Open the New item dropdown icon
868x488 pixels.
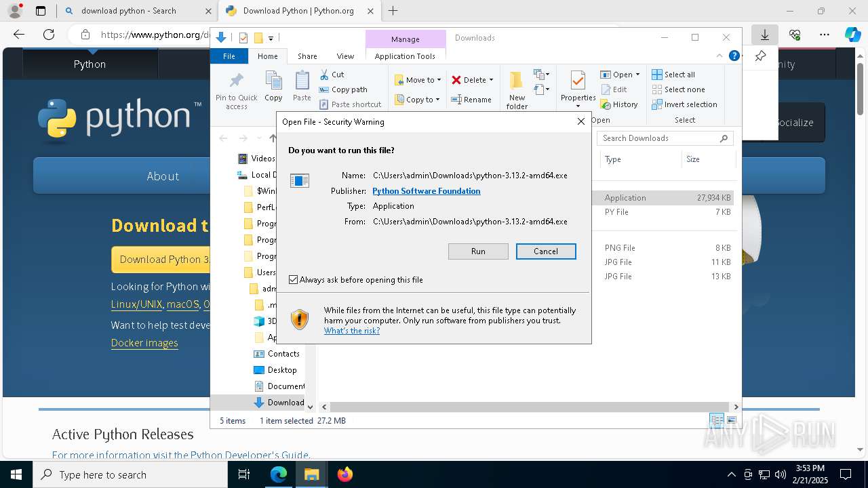tap(541, 75)
